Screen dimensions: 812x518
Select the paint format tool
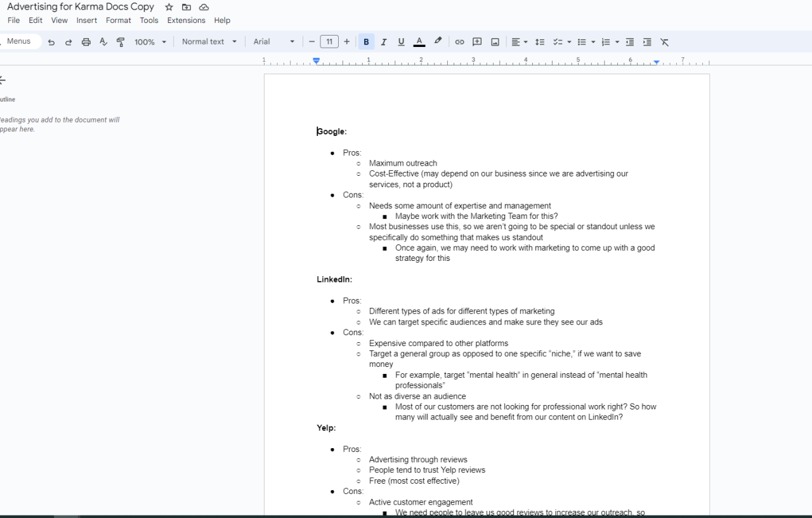click(121, 42)
